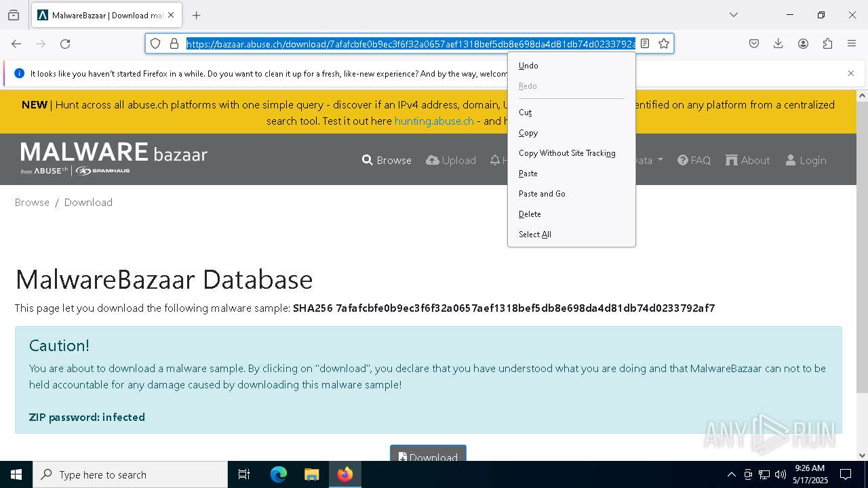Image resolution: width=868 pixels, height=488 pixels.
Task: Choose Paste in context menu
Action: point(572,174)
